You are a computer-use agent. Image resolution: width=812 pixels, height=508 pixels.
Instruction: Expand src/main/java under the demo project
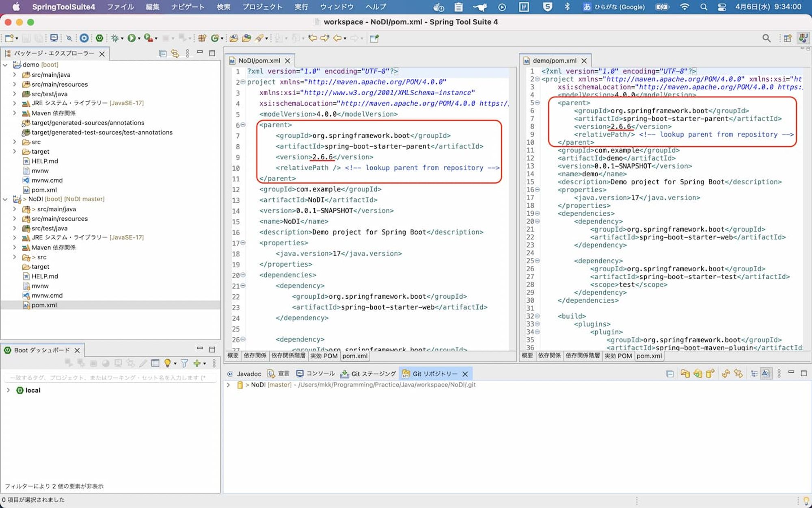click(x=15, y=74)
